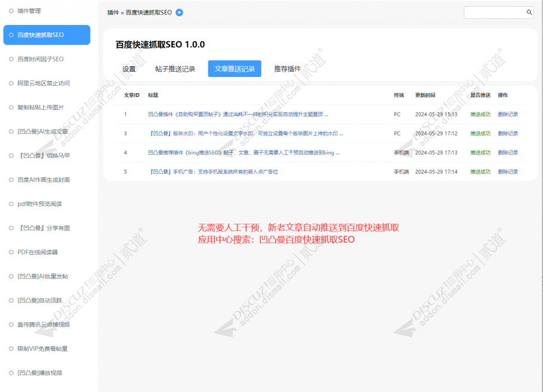Open 百度时间因子SEO sidebar item
Viewport: 543px width, 392px height.
coord(41,59)
